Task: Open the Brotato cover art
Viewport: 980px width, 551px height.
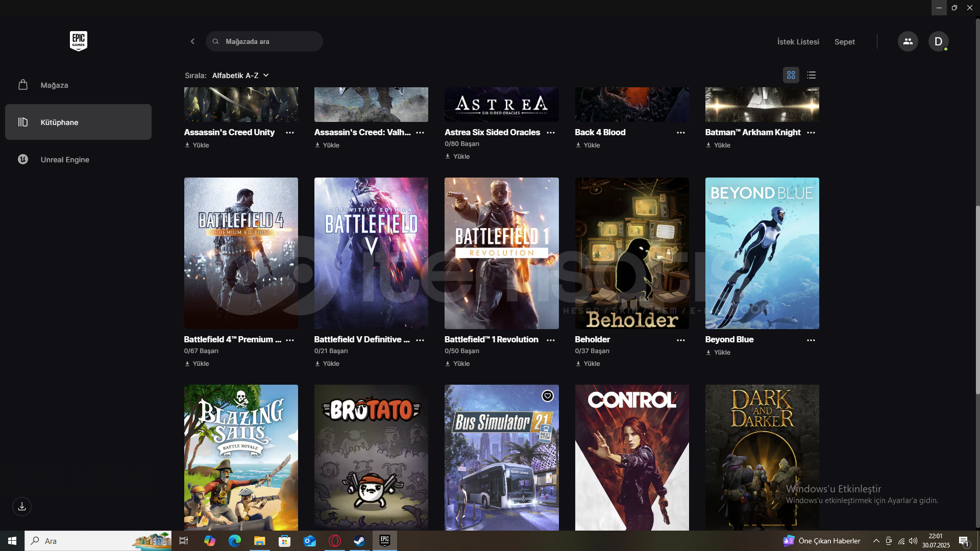Action: 371,458
